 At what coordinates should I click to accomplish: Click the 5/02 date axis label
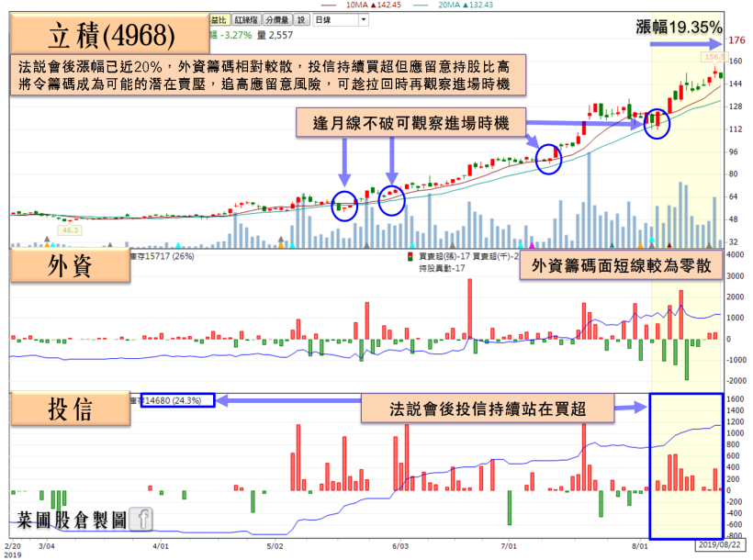[x=275, y=546]
